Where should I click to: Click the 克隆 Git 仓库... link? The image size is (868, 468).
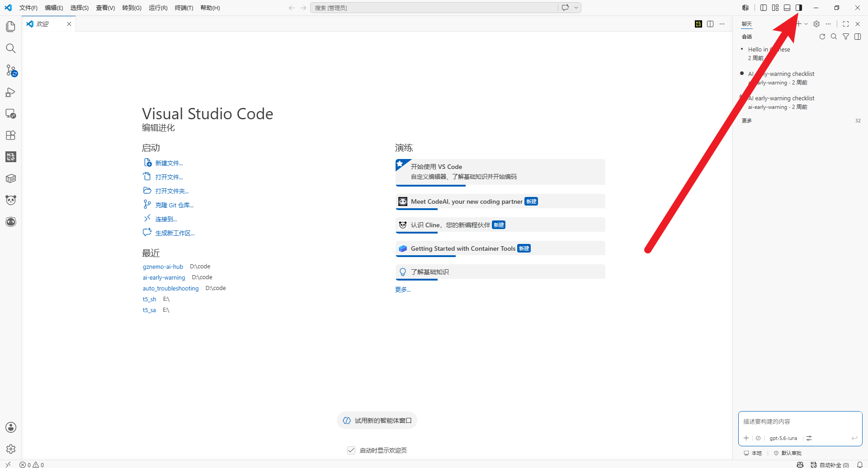click(175, 205)
